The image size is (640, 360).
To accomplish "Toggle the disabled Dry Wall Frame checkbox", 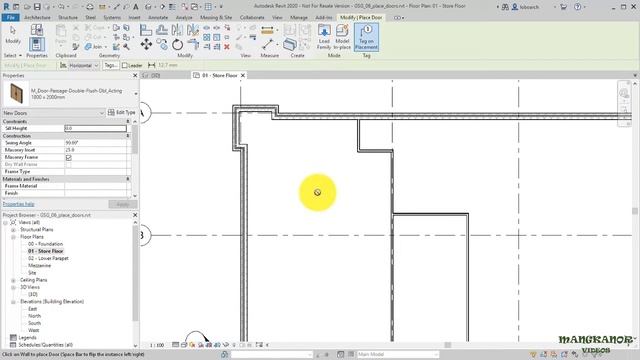I will pyautogui.click(x=69, y=164).
